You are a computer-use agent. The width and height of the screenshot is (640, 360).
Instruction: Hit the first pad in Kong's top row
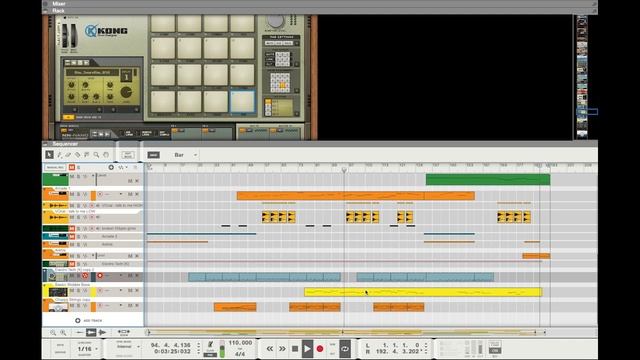click(163, 24)
